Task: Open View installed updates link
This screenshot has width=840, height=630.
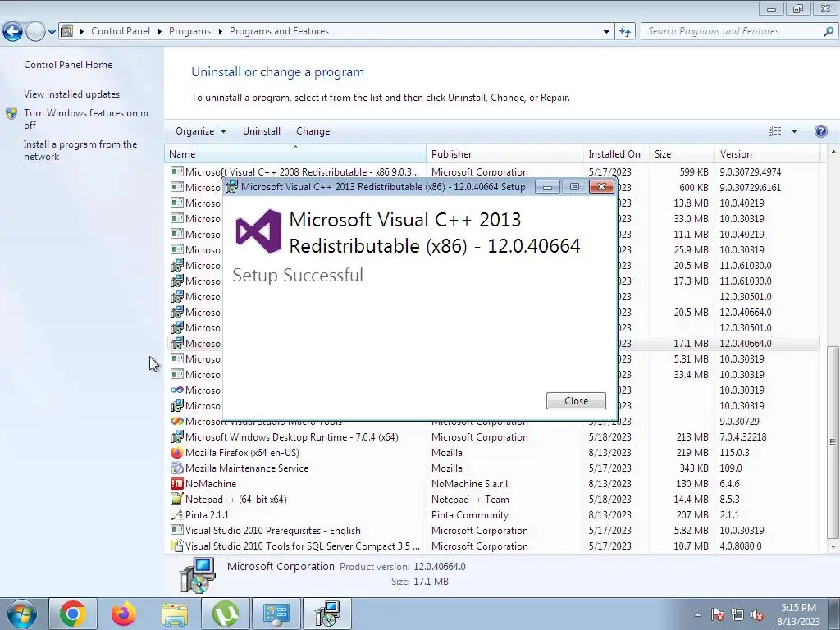Action: coord(72,94)
